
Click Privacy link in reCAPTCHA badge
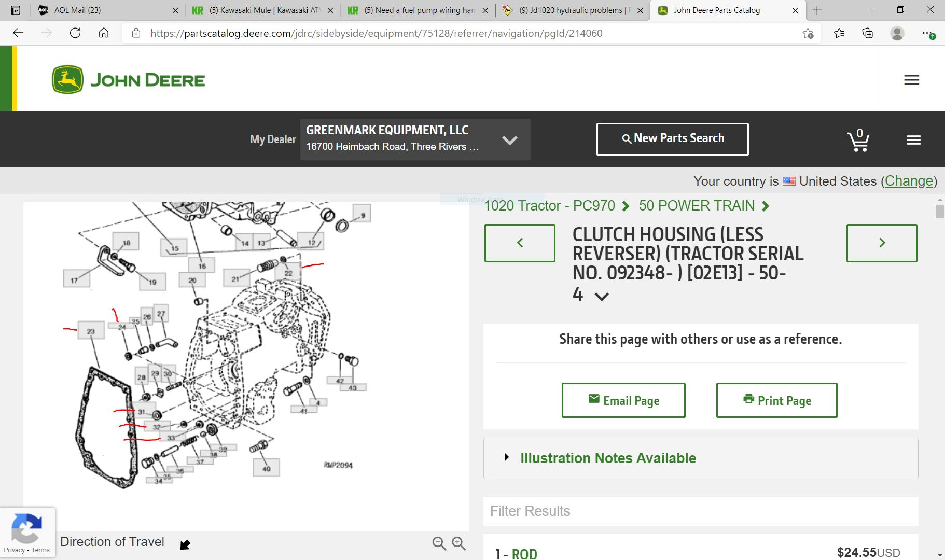[x=14, y=550]
